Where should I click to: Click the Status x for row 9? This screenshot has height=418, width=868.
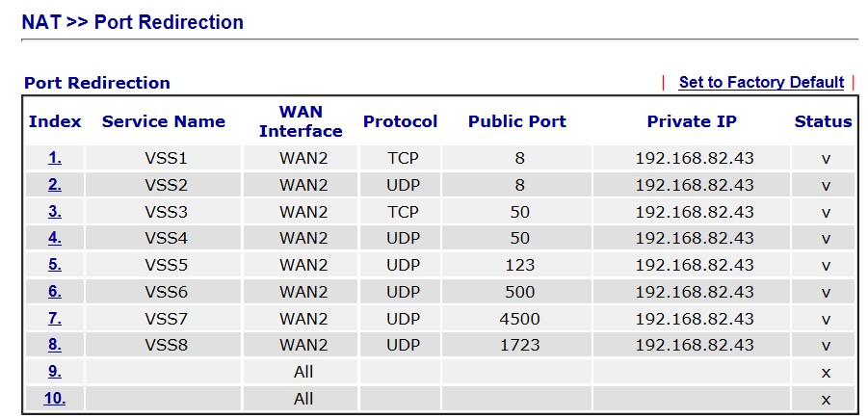(x=826, y=372)
